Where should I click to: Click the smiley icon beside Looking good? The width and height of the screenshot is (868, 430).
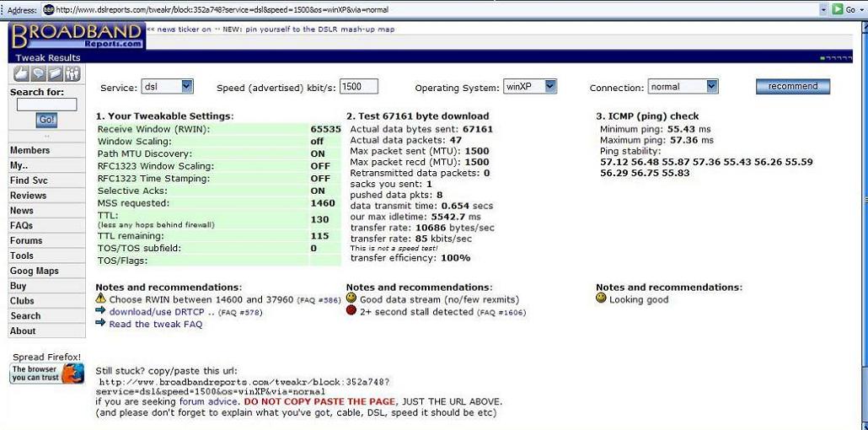point(601,298)
